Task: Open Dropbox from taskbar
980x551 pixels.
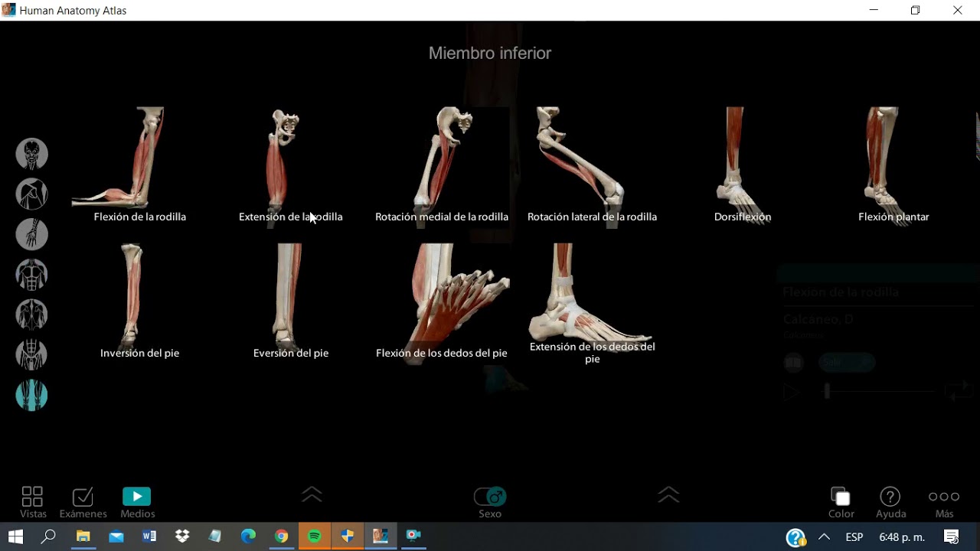Action: pyautogui.click(x=182, y=536)
